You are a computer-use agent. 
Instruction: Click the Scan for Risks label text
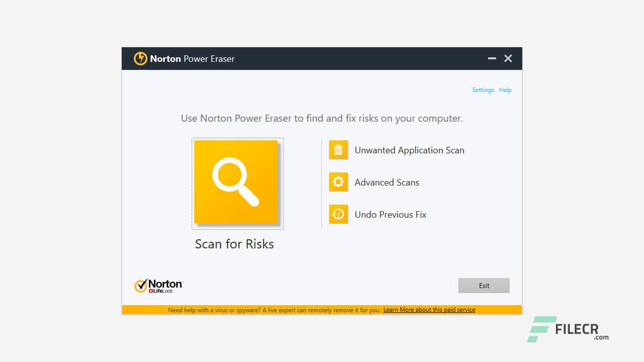pos(234,244)
